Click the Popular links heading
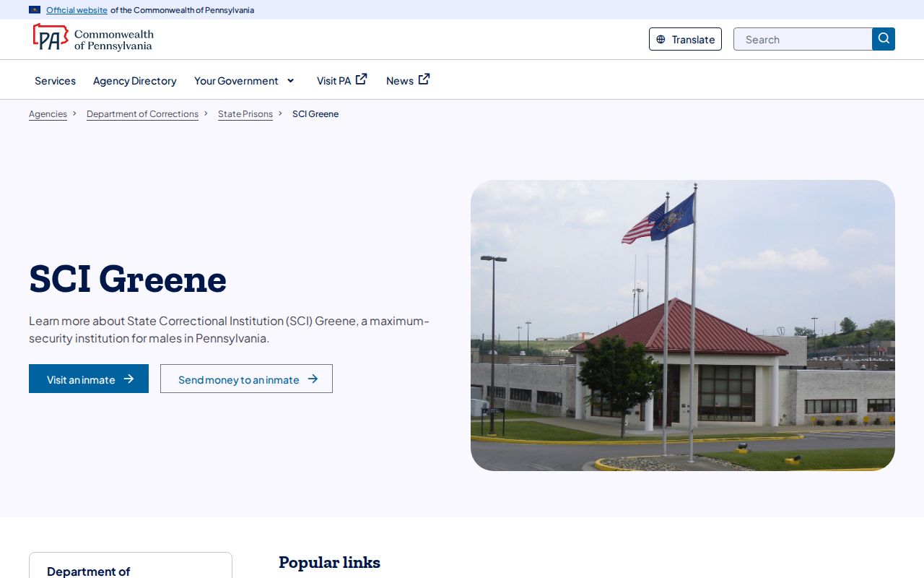The image size is (924, 578). [x=329, y=562]
